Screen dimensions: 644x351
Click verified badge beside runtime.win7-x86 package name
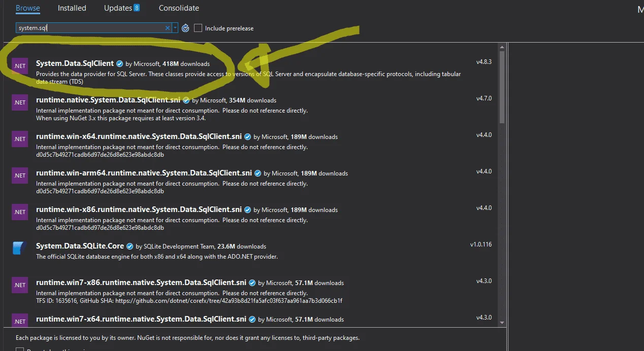pyautogui.click(x=252, y=283)
